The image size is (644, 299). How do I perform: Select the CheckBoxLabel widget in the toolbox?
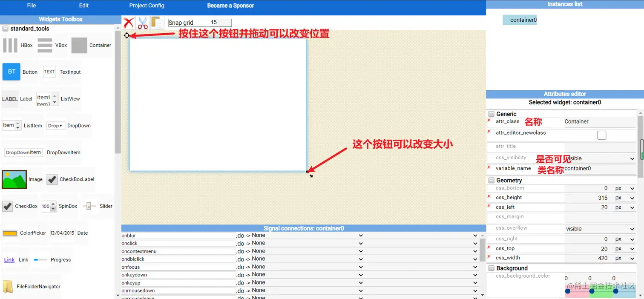(x=52, y=179)
